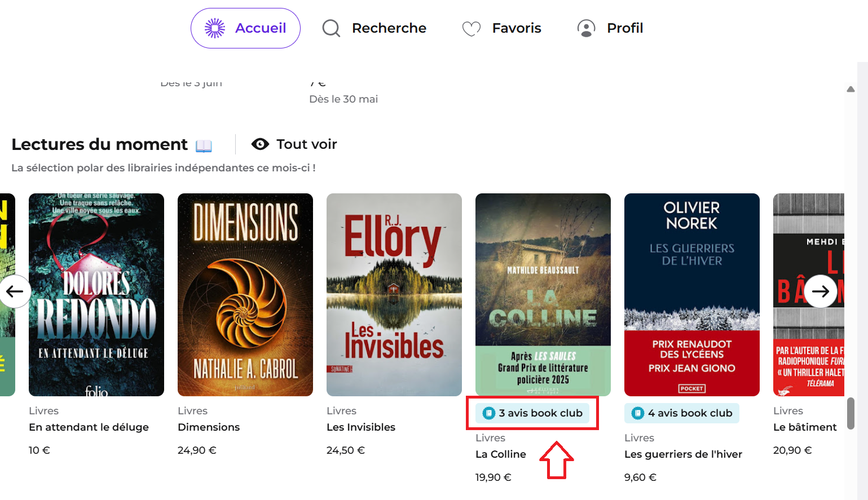Advance carousel with right arrow button

[821, 291]
